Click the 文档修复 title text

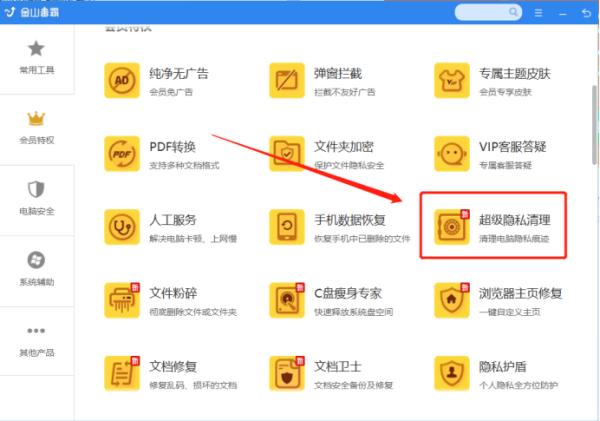point(173,367)
